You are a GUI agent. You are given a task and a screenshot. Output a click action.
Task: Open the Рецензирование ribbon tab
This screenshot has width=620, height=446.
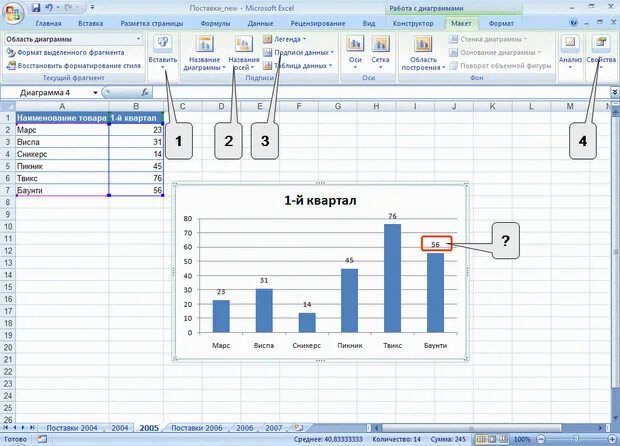click(318, 23)
